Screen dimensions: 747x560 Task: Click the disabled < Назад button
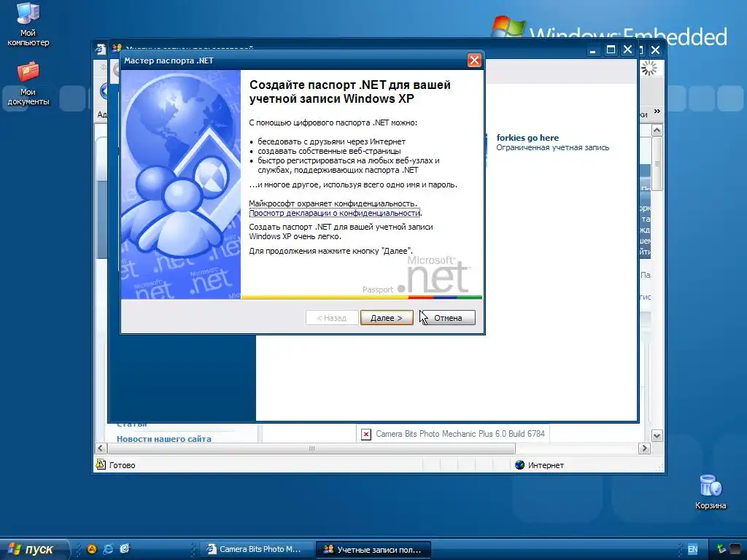332,318
